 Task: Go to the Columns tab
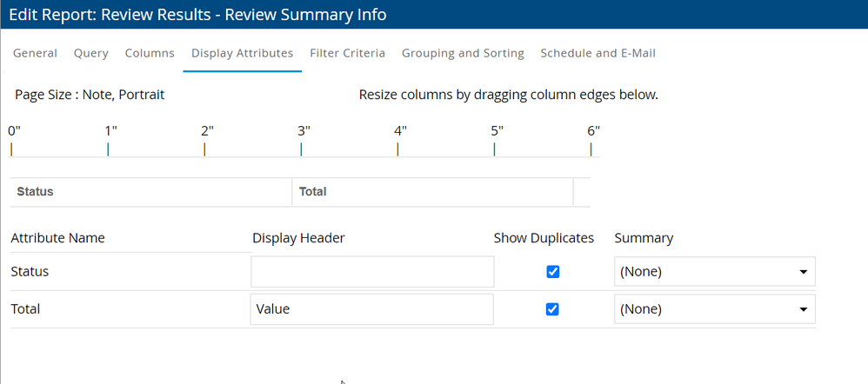point(150,53)
